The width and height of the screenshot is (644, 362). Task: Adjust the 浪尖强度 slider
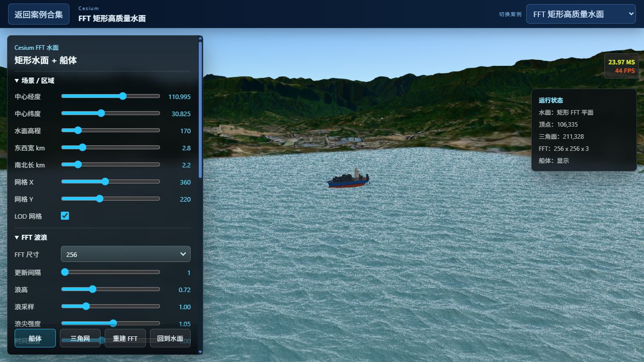111,323
